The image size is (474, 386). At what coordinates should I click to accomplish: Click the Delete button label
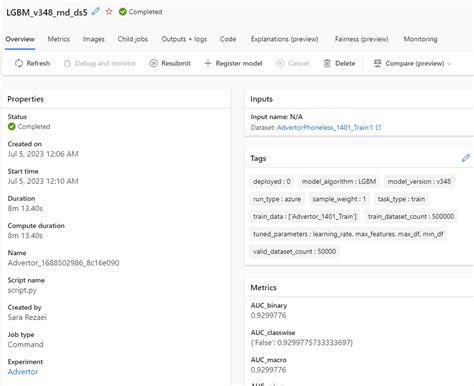click(345, 63)
